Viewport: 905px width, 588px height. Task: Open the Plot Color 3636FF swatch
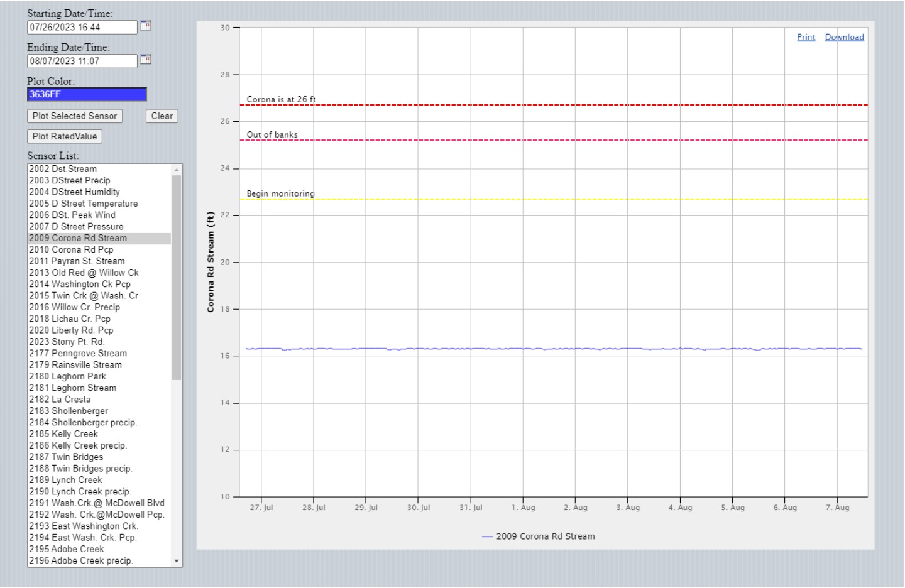87,94
